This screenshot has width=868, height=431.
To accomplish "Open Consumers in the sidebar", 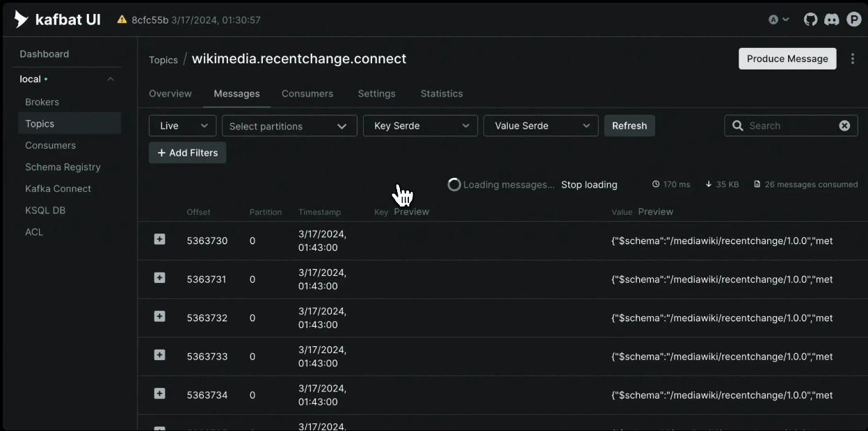I will tap(51, 145).
